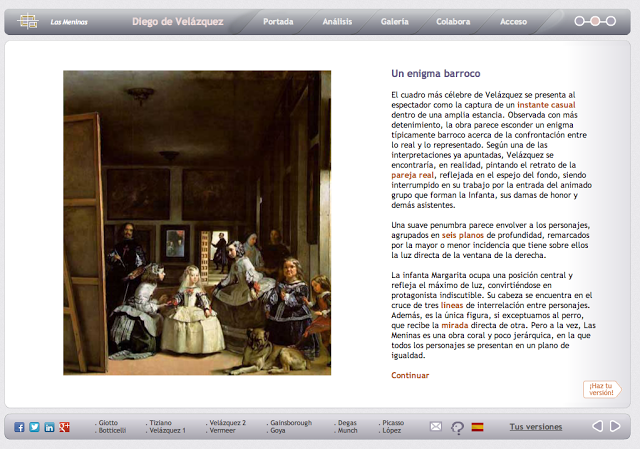Image resolution: width=640 pixels, height=449 pixels.
Task: Open the Galería menu item
Action: (395, 22)
